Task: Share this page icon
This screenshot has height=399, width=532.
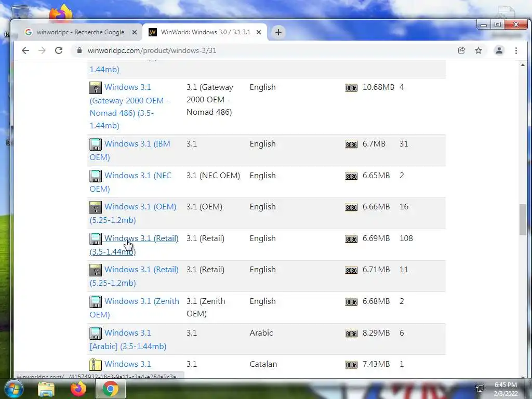Action: click(x=461, y=50)
